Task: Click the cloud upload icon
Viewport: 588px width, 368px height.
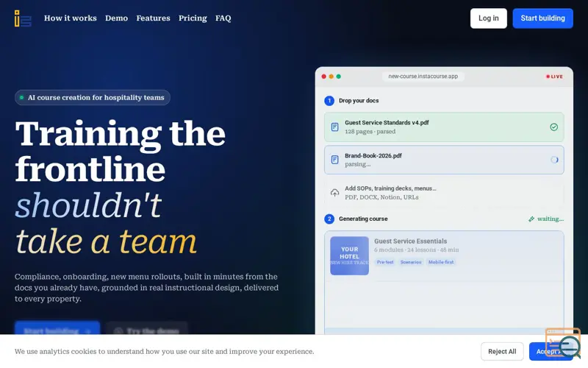Action: [x=335, y=193]
